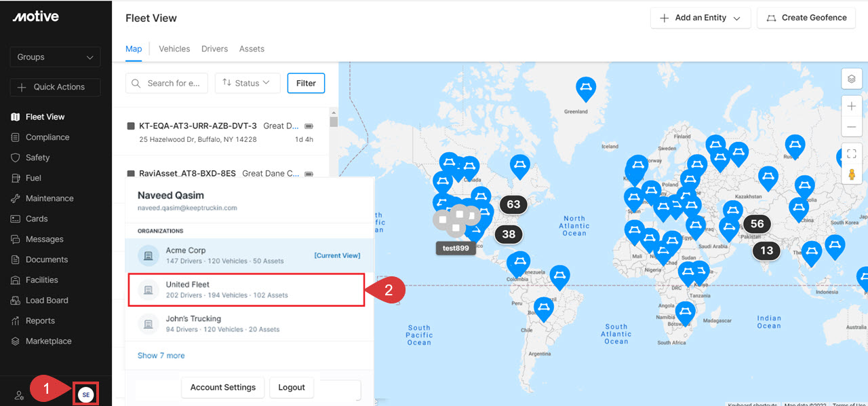Click the Street View pegman icon
This screenshot has width=868, height=406.
(852, 175)
